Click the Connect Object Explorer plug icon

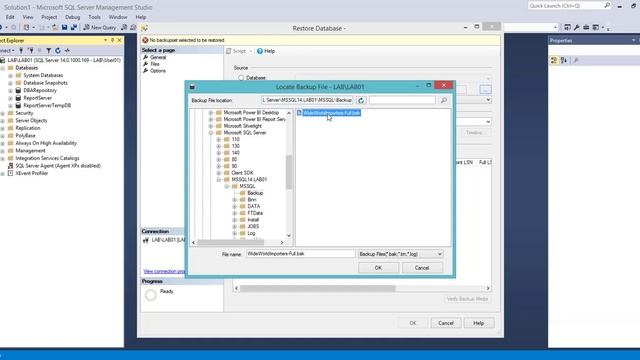coord(21,50)
